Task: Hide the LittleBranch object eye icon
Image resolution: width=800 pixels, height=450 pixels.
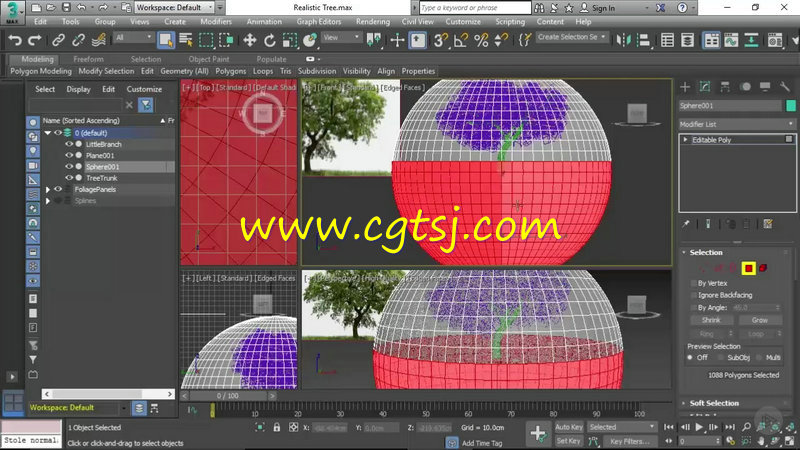Action: click(x=69, y=144)
